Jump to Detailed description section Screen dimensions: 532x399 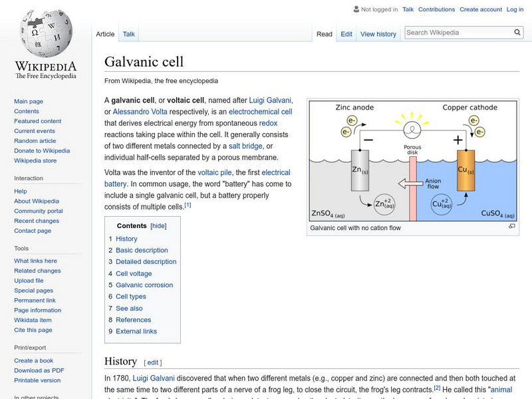[146, 261]
